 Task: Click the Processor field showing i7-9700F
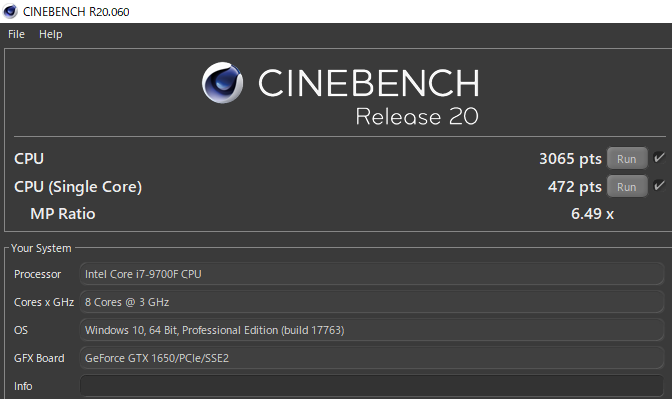[x=372, y=274]
